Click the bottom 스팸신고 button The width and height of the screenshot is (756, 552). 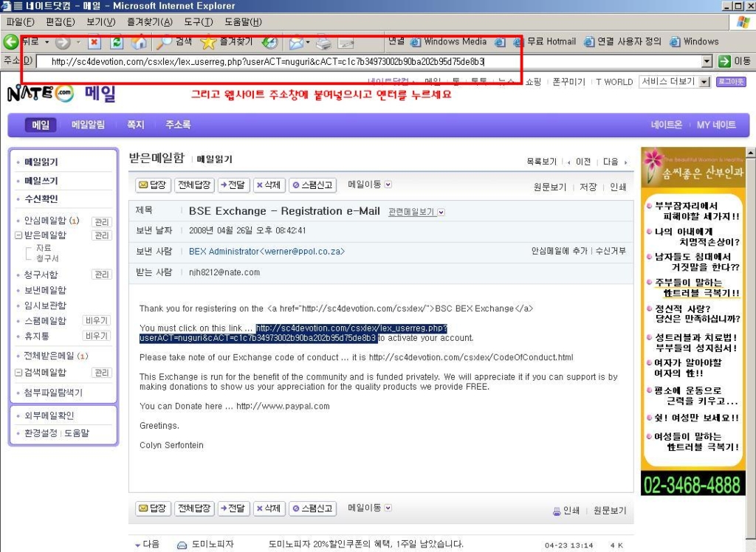tap(312, 508)
